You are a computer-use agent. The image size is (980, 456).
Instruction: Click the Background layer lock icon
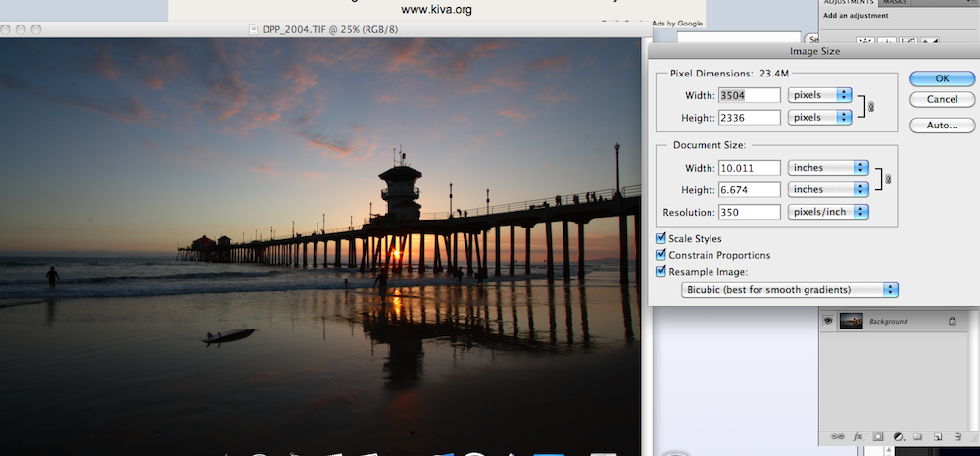coord(952,321)
